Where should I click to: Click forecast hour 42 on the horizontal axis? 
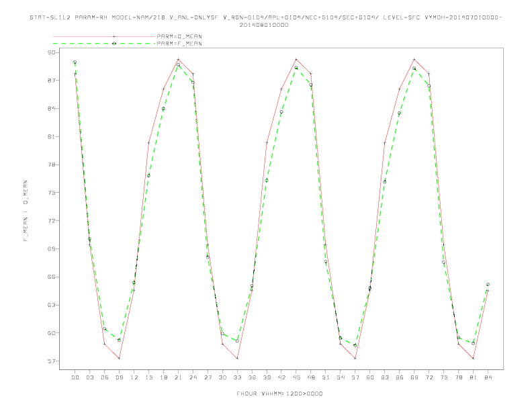click(281, 377)
